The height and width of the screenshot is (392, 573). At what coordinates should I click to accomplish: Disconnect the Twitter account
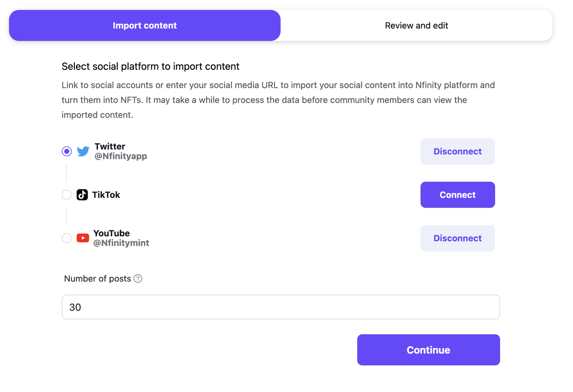coord(458,151)
